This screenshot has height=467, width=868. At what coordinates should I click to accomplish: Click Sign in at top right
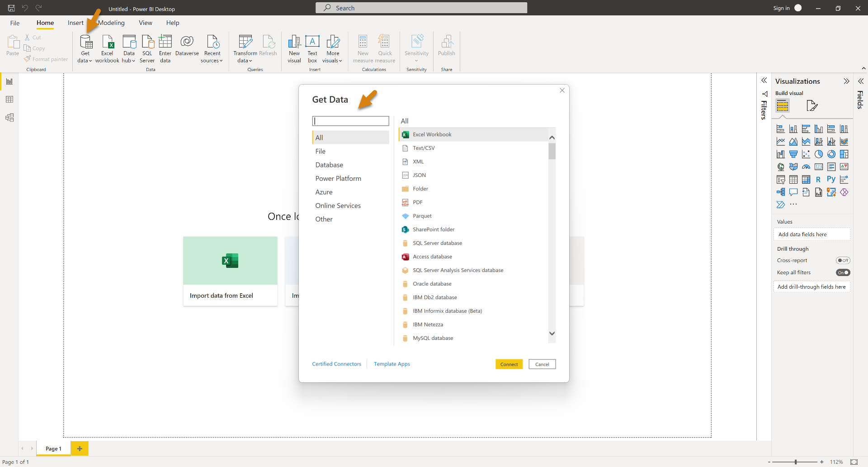(781, 8)
